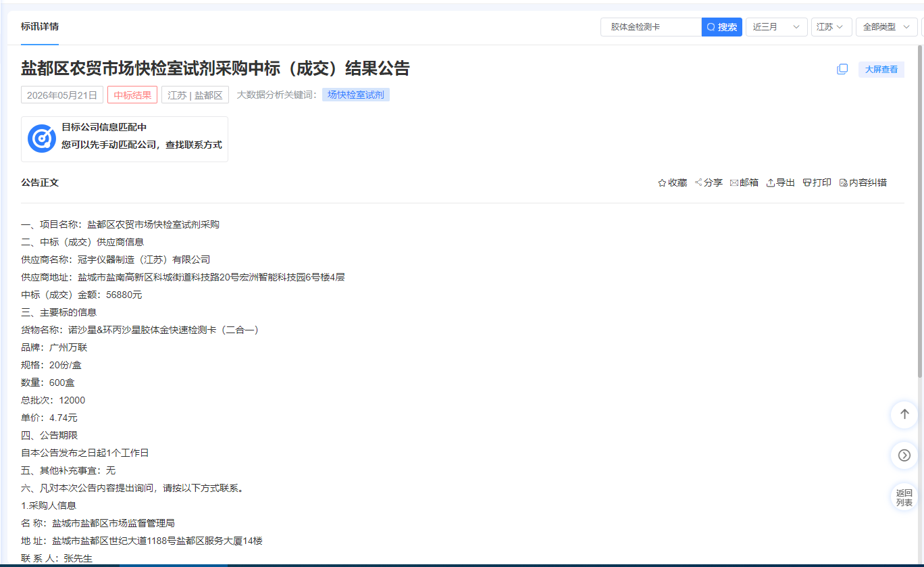Click the unit price 4.74元
Image resolution: width=924 pixels, height=567 pixels.
pyautogui.click(x=63, y=418)
